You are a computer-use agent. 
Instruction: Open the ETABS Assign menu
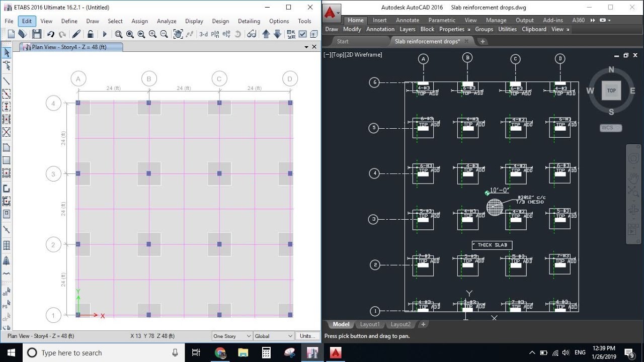click(x=139, y=21)
